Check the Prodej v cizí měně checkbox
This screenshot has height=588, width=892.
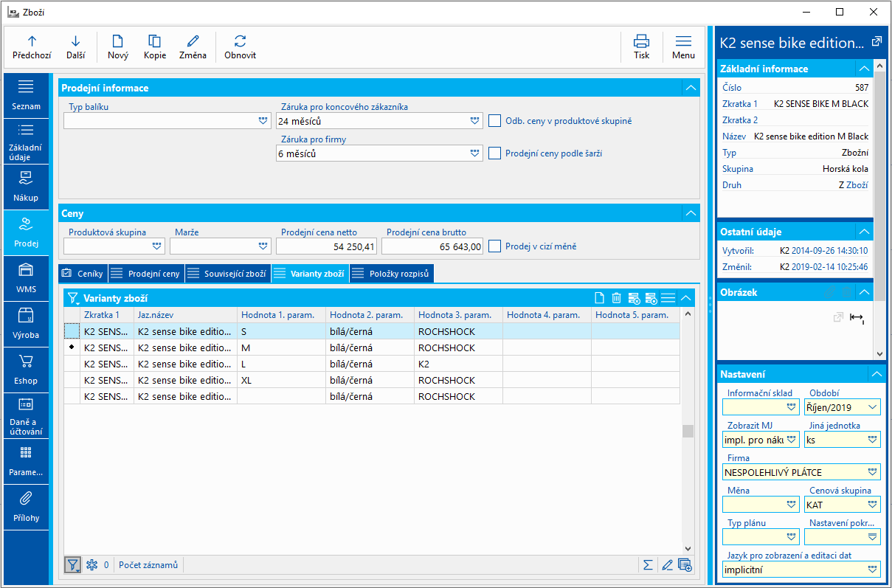coord(495,246)
